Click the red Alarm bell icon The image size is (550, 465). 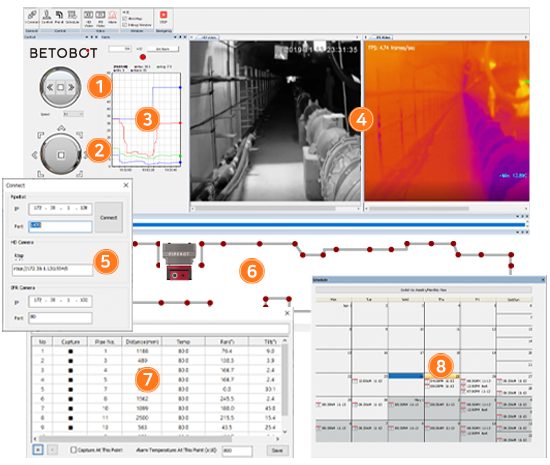coord(112,15)
